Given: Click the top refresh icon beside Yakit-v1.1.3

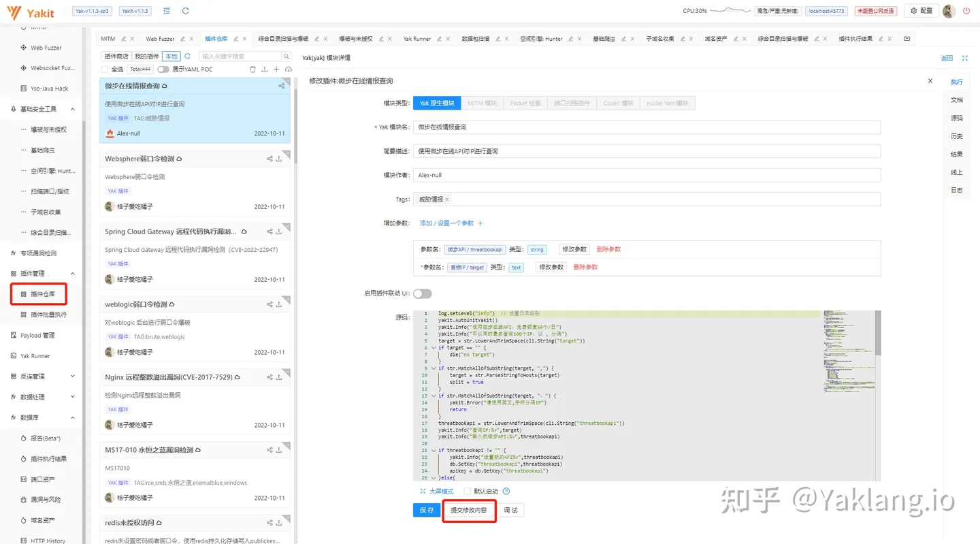Looking at the screenshot, I should [185, 11].
